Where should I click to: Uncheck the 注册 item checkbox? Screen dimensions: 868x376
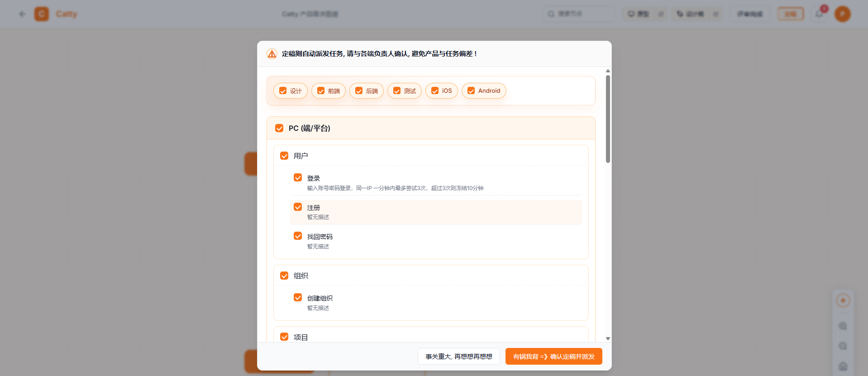pyautogui.click(x=298, y=207)
